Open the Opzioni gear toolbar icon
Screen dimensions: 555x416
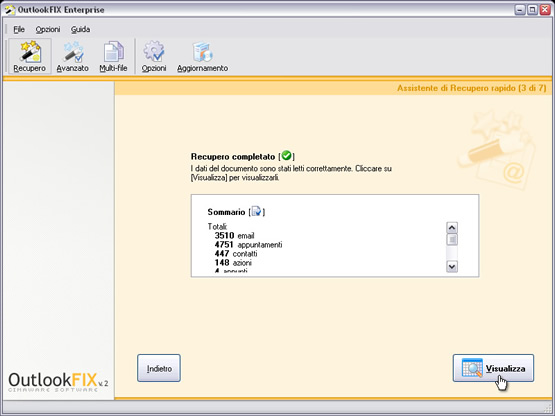click(154, 56)
